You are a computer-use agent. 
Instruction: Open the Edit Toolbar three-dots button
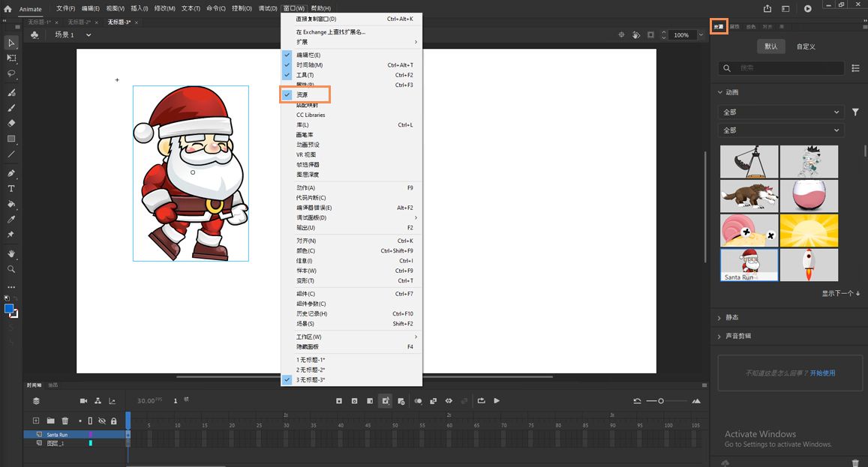11,287
